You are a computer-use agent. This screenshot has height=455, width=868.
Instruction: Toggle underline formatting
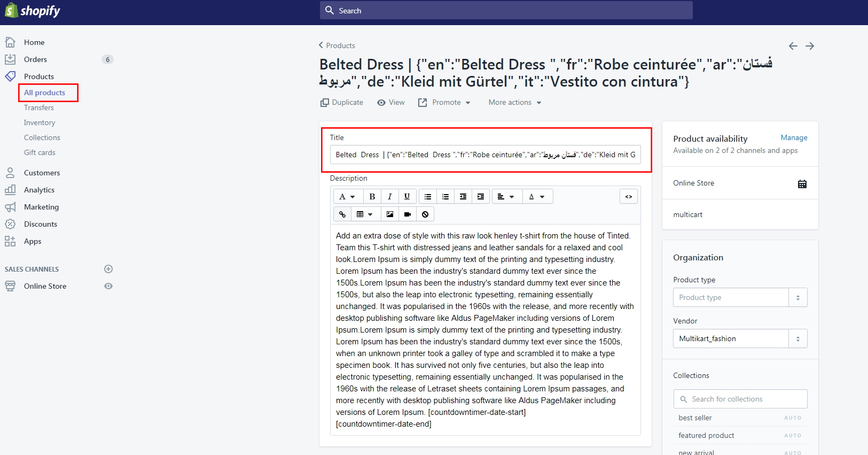(407, 197)
